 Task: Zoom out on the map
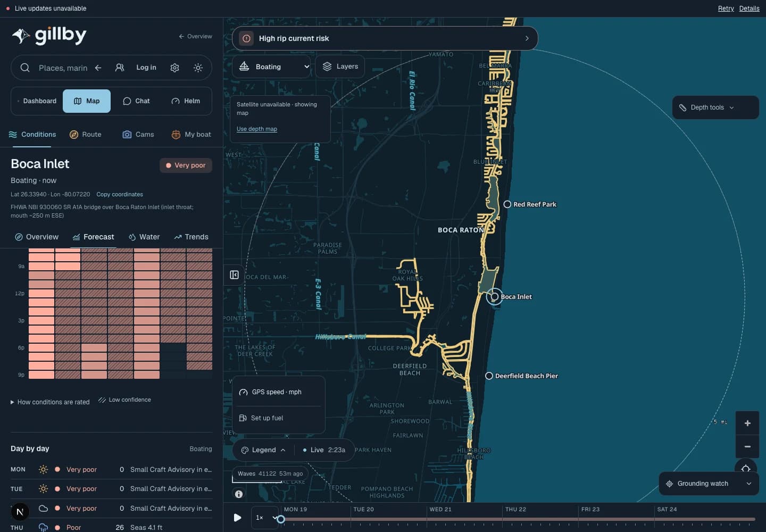coord(747,446)
